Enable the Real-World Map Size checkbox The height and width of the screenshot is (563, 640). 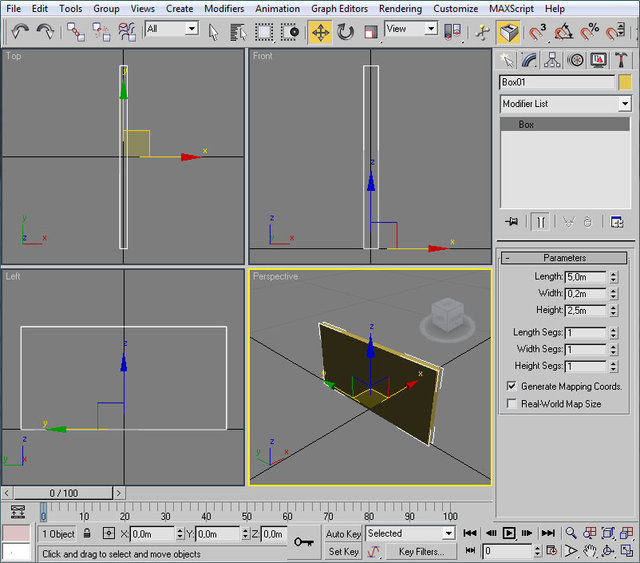click(x=512, y=404)
